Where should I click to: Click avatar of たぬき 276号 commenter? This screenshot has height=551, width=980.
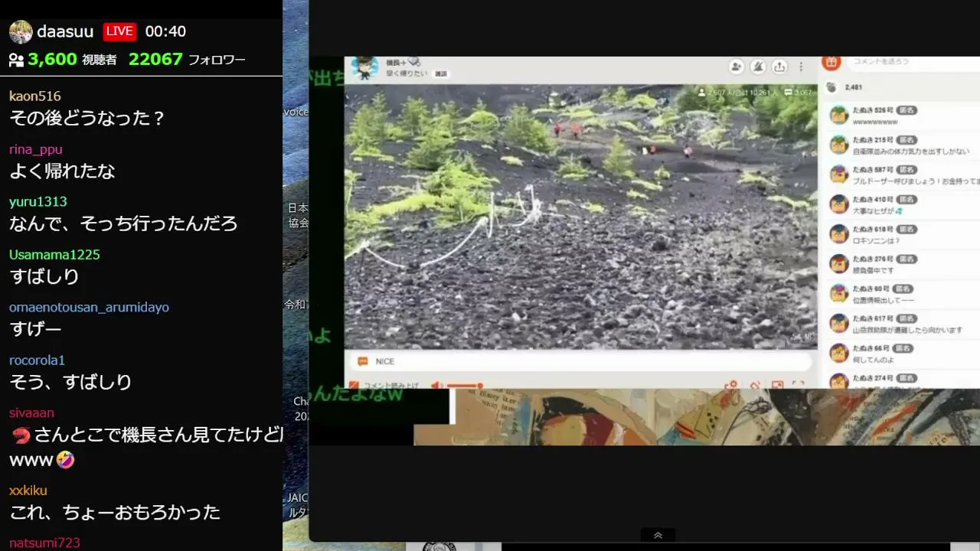[x=839, y=264]
